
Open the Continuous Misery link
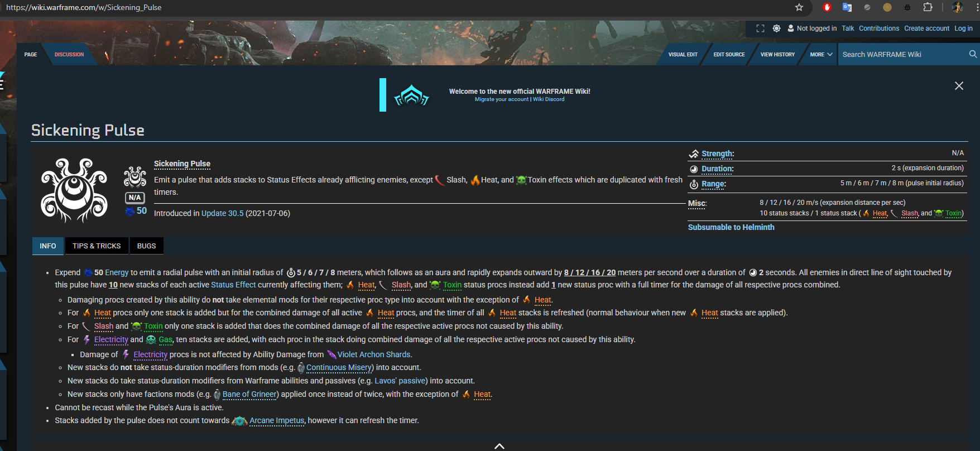pyautogui.click(x=339, y=367)
